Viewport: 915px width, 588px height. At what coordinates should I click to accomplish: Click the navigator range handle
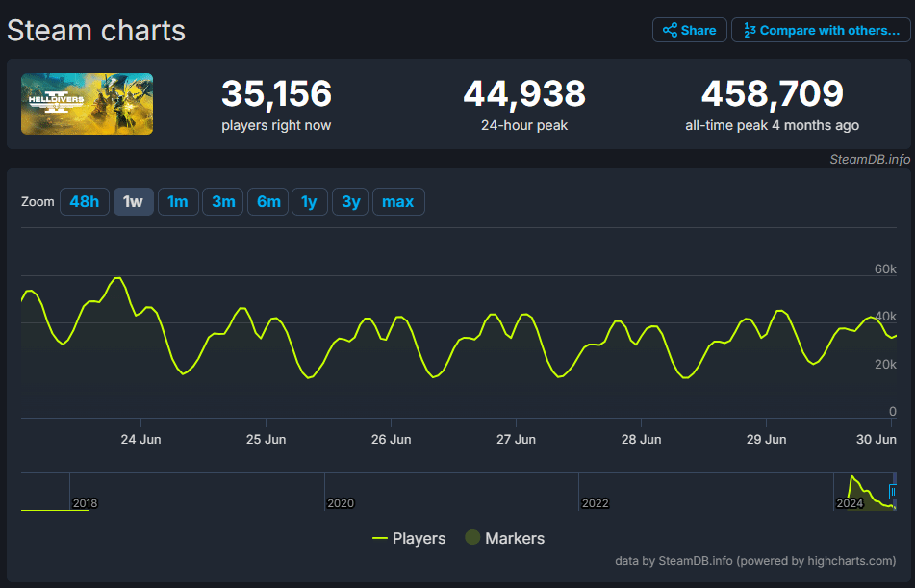(893, 492)
